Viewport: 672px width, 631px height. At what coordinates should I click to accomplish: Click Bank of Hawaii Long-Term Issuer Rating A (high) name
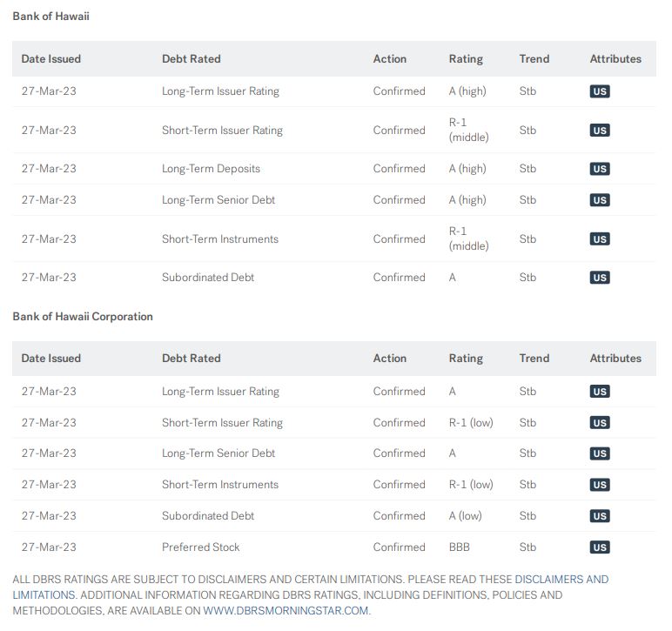(220, 91)
